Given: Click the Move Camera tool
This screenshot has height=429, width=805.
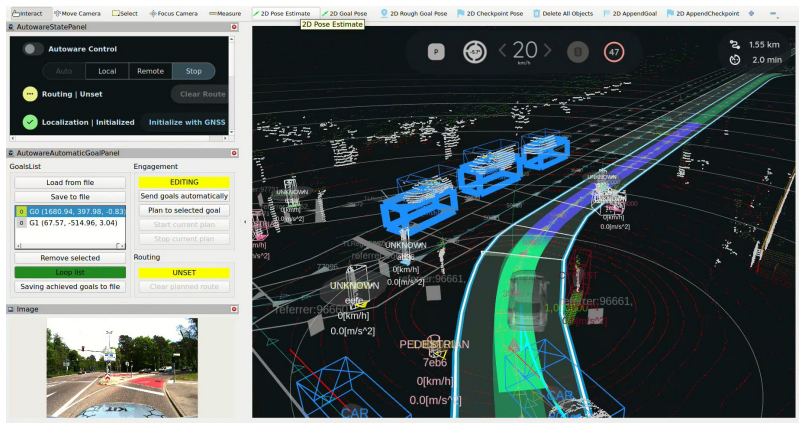Looking at the screenshot, I should (77, 13).
